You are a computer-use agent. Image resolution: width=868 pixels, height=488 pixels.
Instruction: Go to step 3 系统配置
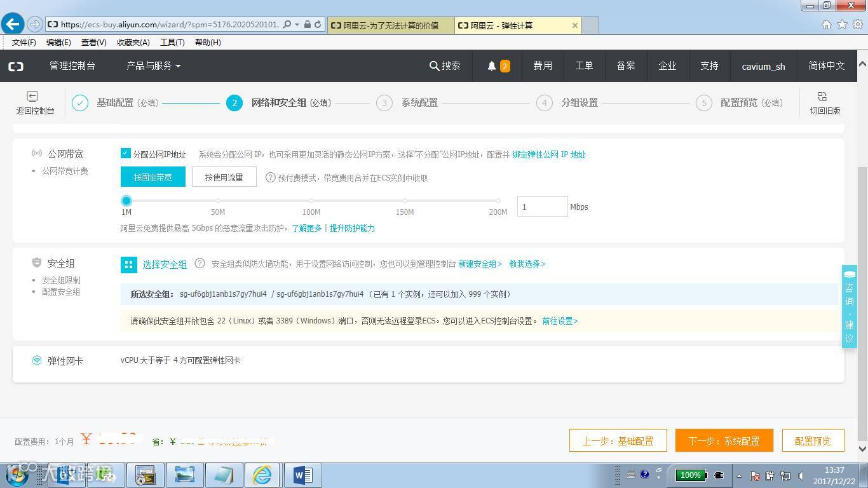pos(407,103)
